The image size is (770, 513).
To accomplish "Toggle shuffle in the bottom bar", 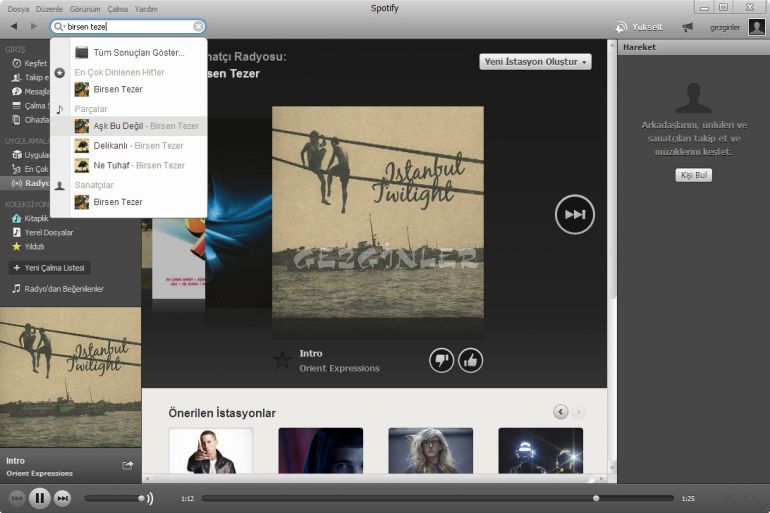I will coord(728,498).
